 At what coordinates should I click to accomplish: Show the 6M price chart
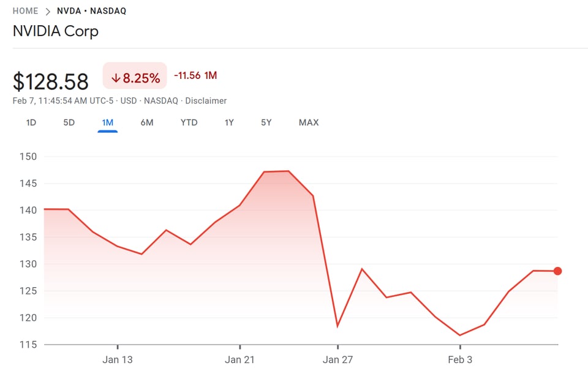(147, 122)
